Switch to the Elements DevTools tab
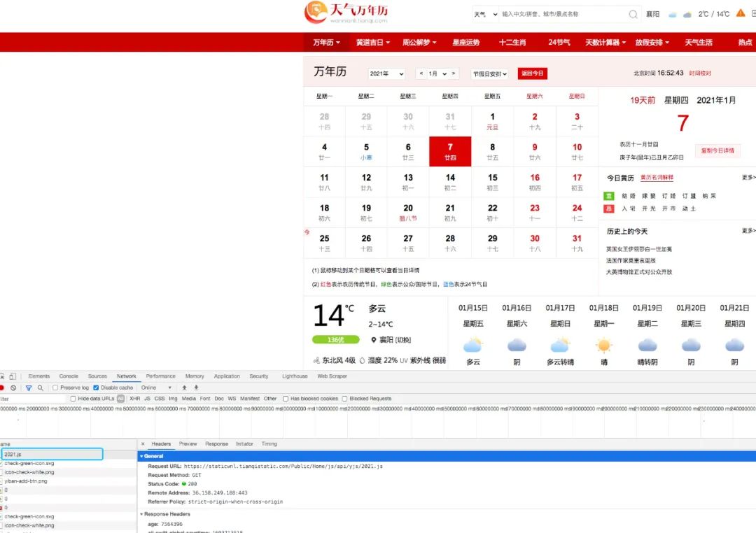 (39, 376)
